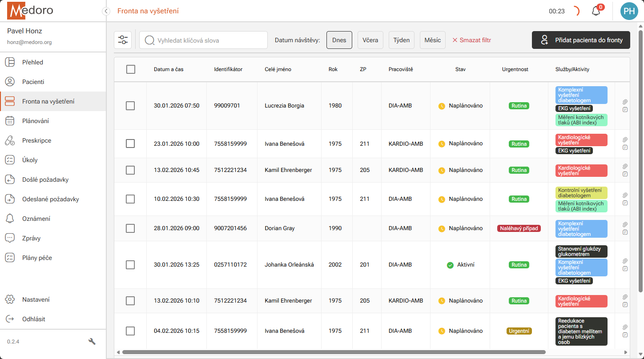Sort by the Datum a čas column header
644x359 pixels.
[x=169, y=69]
